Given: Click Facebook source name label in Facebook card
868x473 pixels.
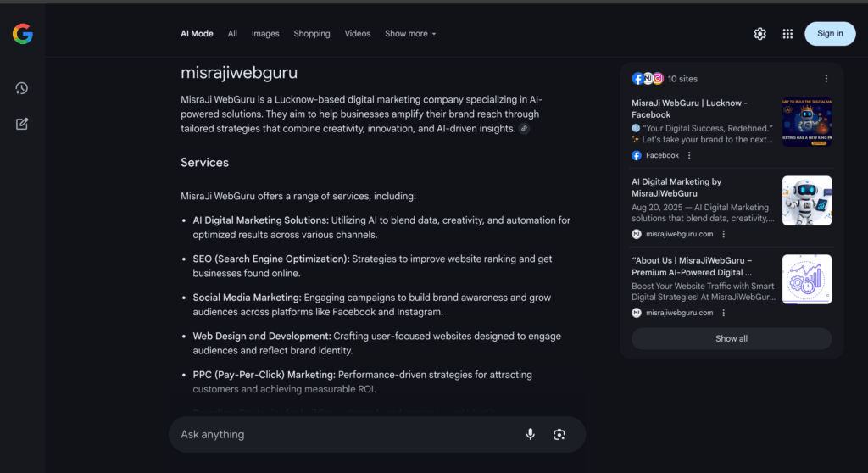Looking at the screenshot, I should point(662,156).
